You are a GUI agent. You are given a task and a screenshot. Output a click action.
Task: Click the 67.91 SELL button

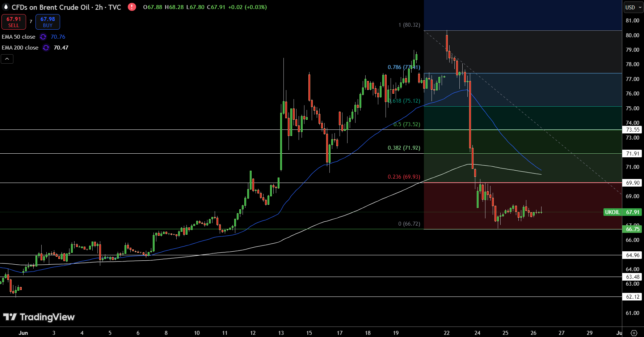(x=14, y=22)
